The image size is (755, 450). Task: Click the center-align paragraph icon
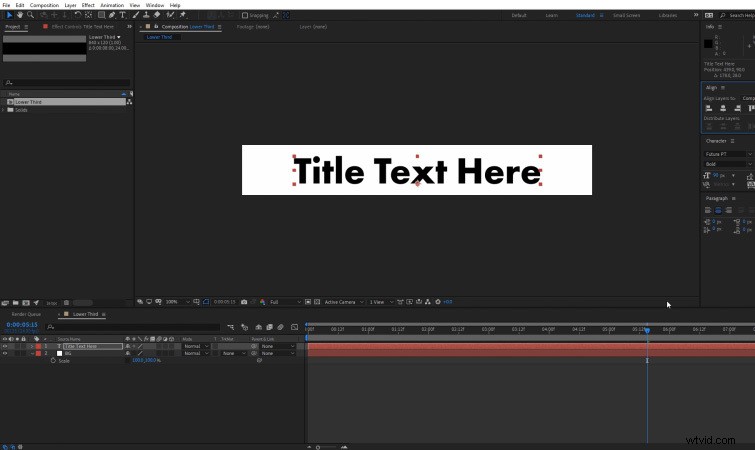coord(718,210)
